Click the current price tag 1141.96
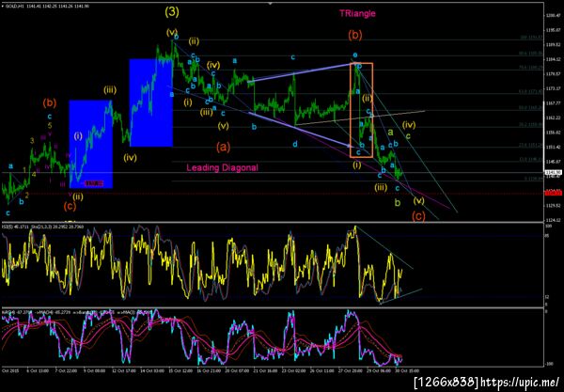564x392 pixels. (554, 172)
